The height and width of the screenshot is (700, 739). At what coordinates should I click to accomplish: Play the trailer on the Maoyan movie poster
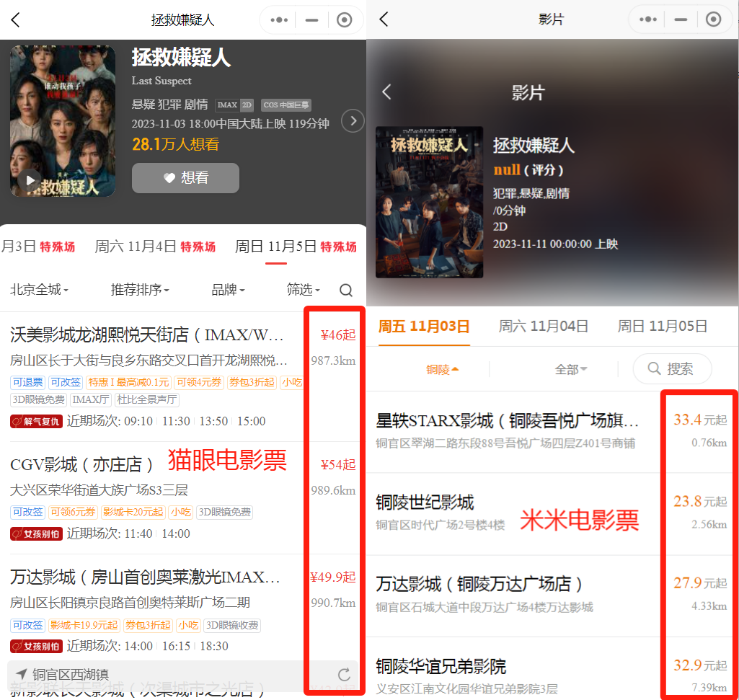[x=30, y=180]
